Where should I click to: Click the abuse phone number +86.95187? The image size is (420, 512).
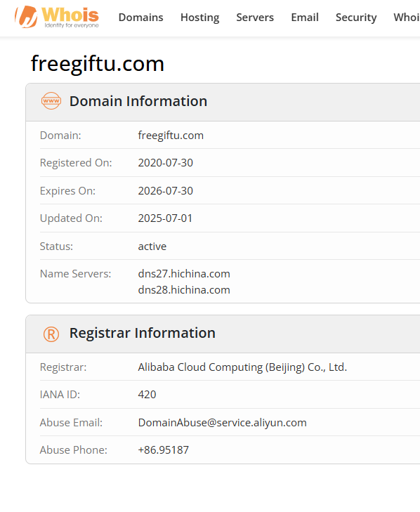tap(164, 450)
